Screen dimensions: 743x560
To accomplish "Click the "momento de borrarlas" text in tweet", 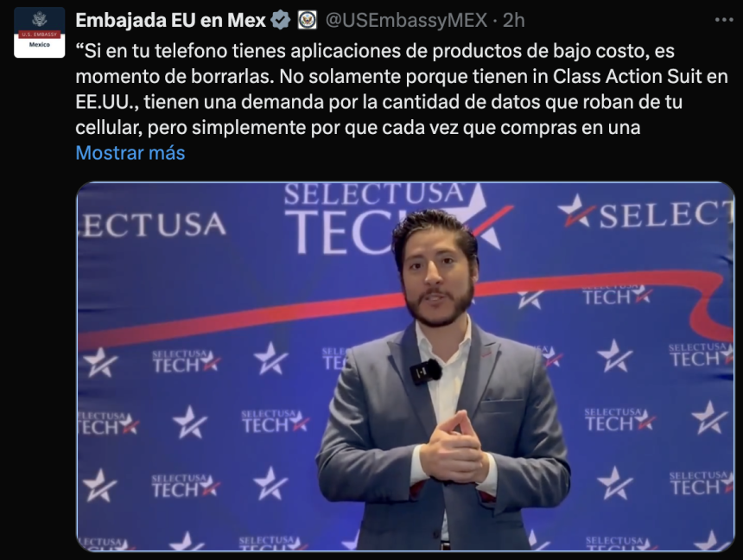I will (175, 76).
